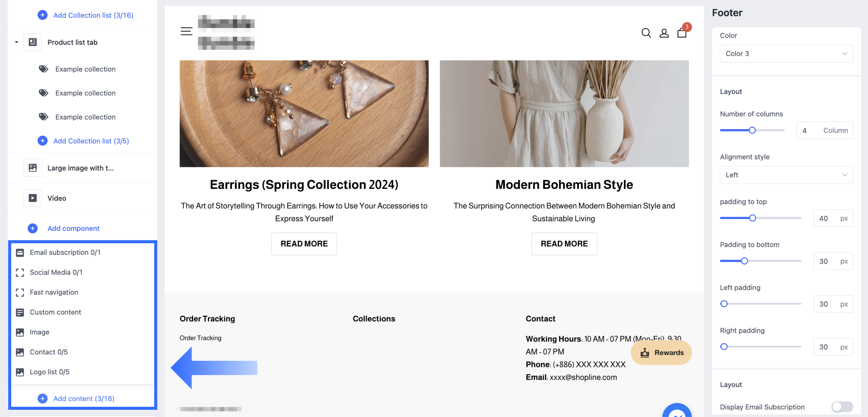The image size is (868, 417).
Task: Click Add content (3/16) link
Action: click(84, 399)
